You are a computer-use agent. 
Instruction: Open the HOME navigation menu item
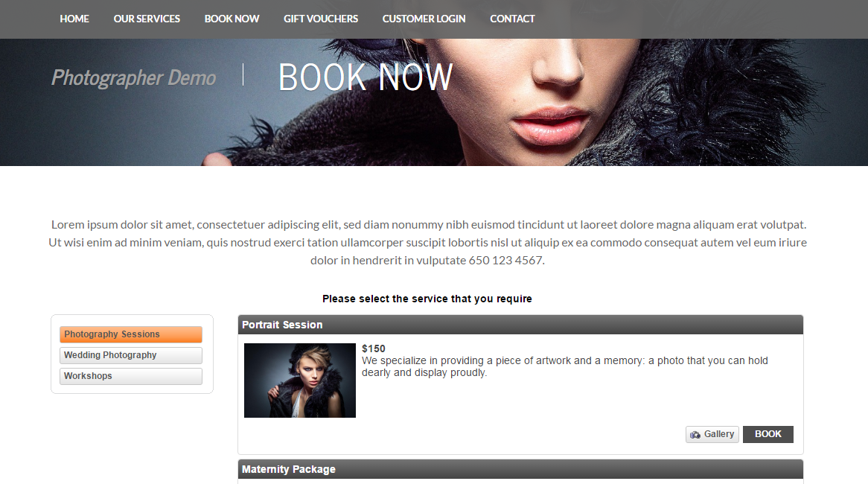pyautogui.click(x=74, y=19)
